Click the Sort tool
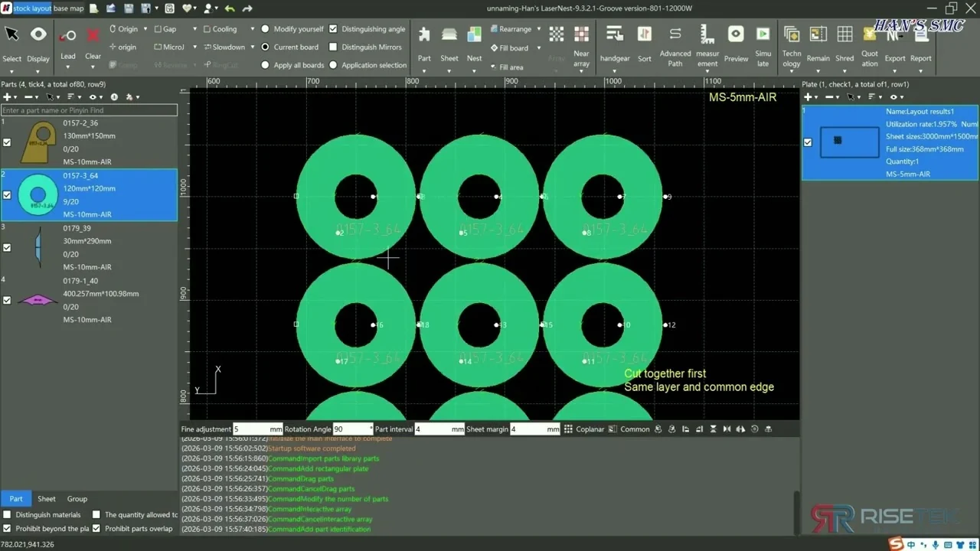This screenshot has width=980, height=551. (645, 34)
